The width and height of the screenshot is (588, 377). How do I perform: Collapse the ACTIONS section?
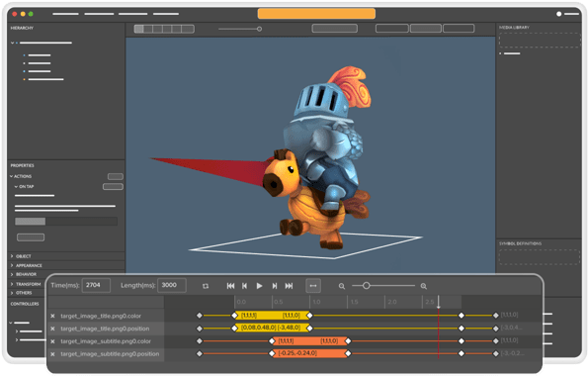coord(11,176)
